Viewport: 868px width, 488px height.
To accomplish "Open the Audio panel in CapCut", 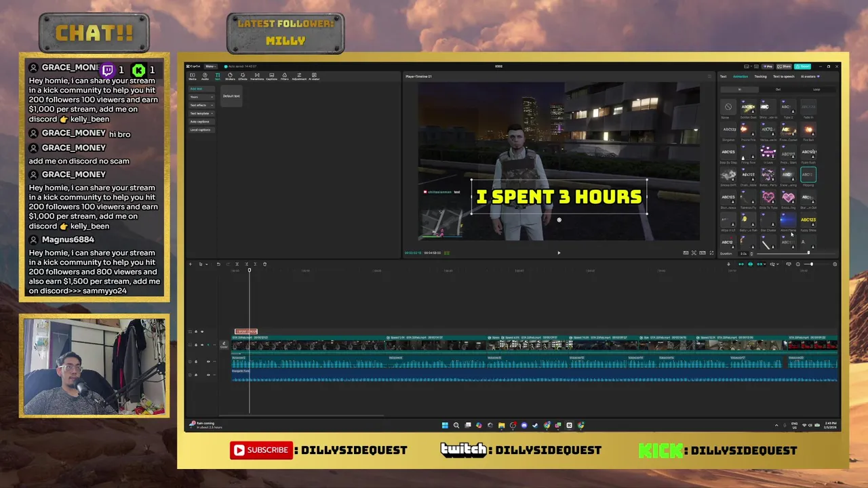I will point(205,77).
